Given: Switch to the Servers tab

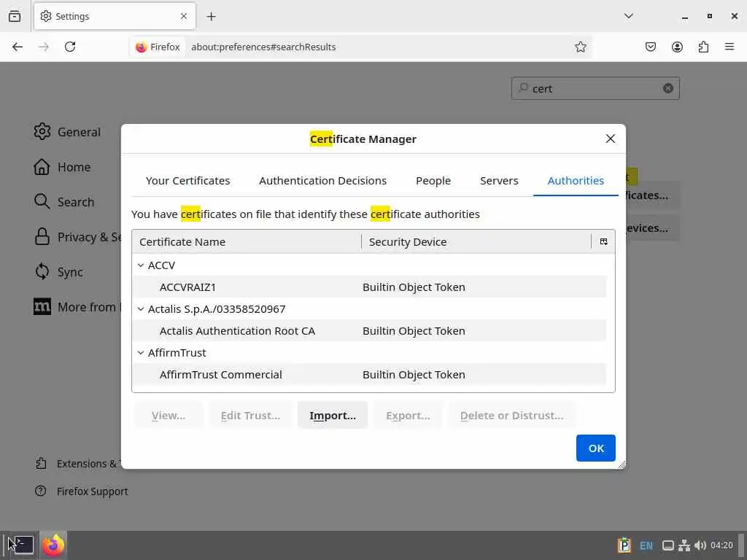Looking at the screenshot, I should (x=499, y=181).
